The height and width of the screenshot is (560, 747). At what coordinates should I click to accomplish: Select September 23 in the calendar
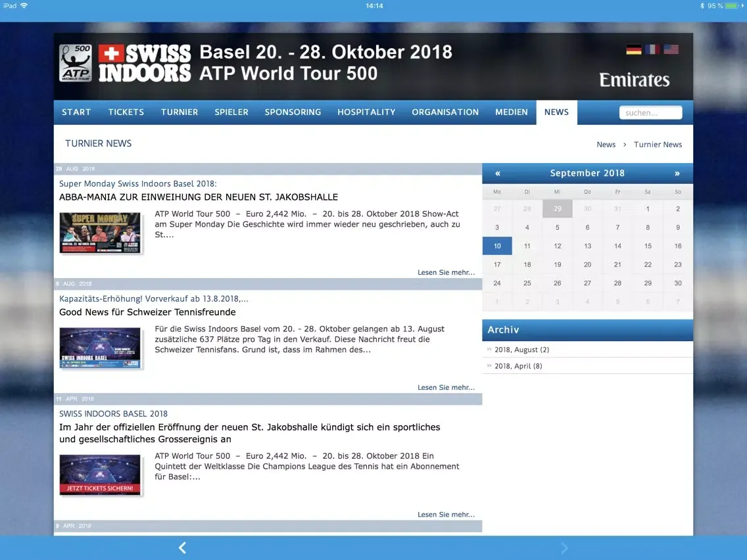coord(677,264)
